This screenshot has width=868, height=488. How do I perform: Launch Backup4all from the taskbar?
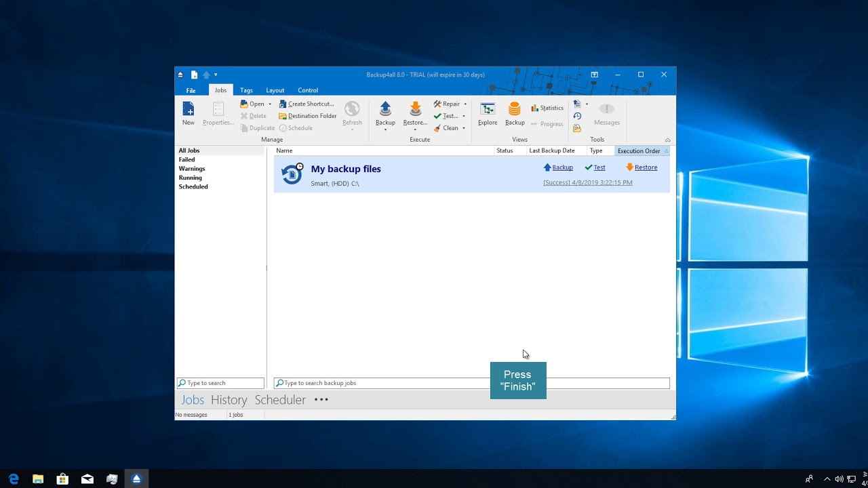tap(136, 479)
